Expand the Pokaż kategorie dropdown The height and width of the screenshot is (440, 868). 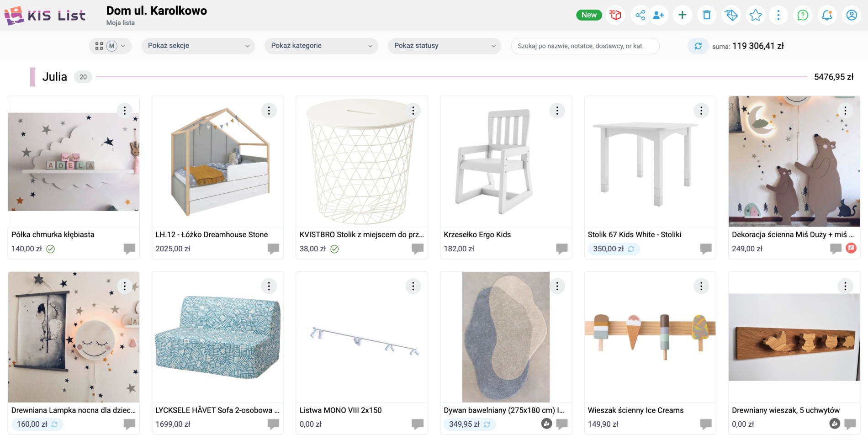pos(321,46)
